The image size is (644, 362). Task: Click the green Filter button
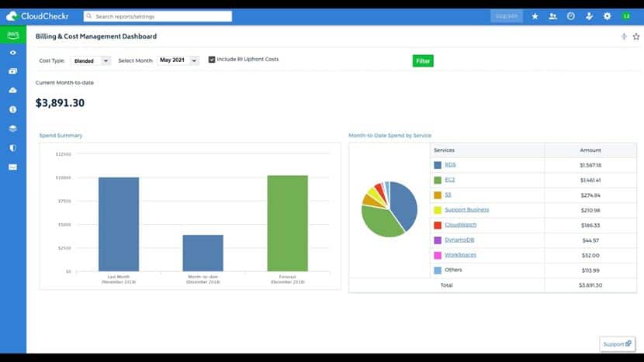click(x=423, y=61)
